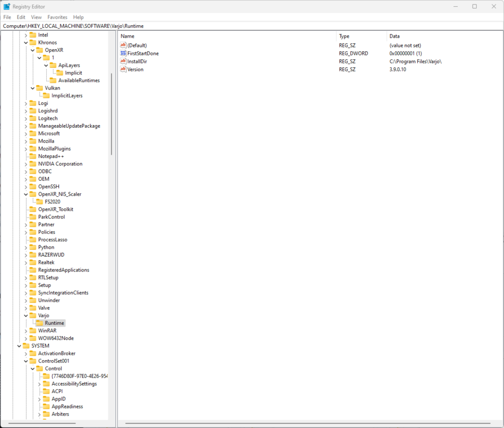
Task: Collapse the Khronos tree node
Action: [26, 42]
